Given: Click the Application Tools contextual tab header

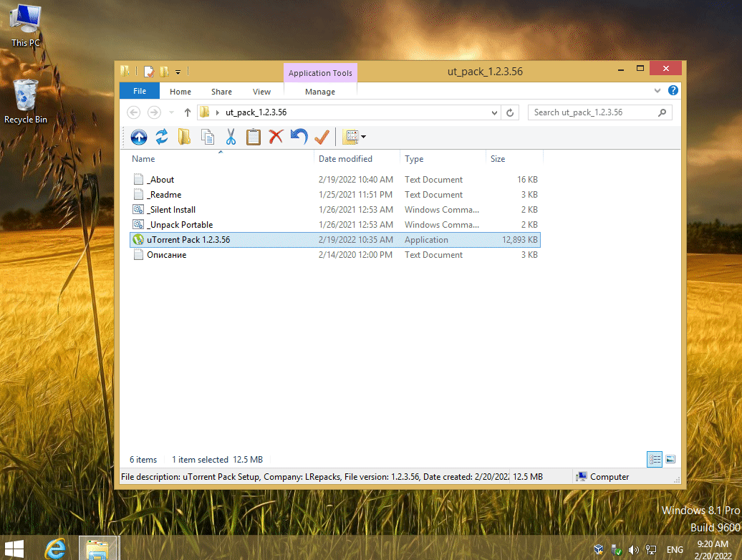Looking at the screenshot, I should (320, 73).
